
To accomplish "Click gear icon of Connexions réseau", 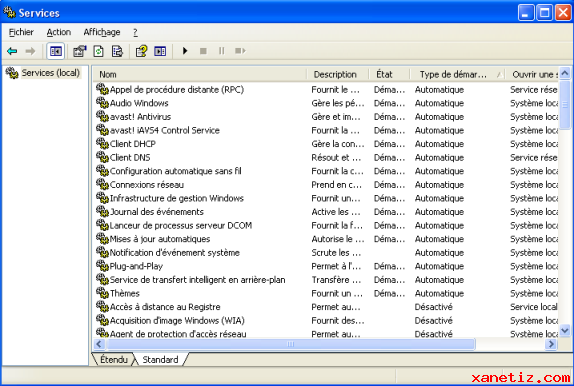I will [x=102, y=184].
